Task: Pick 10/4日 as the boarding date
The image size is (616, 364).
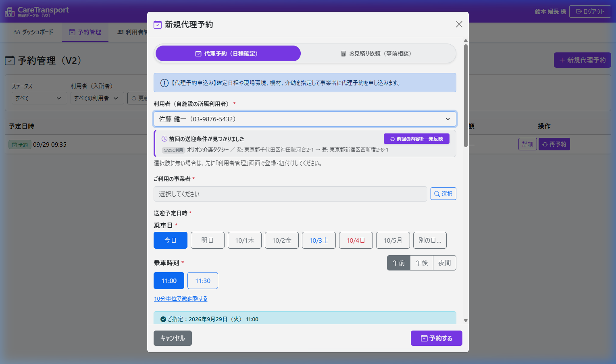Action: point(356,240)
